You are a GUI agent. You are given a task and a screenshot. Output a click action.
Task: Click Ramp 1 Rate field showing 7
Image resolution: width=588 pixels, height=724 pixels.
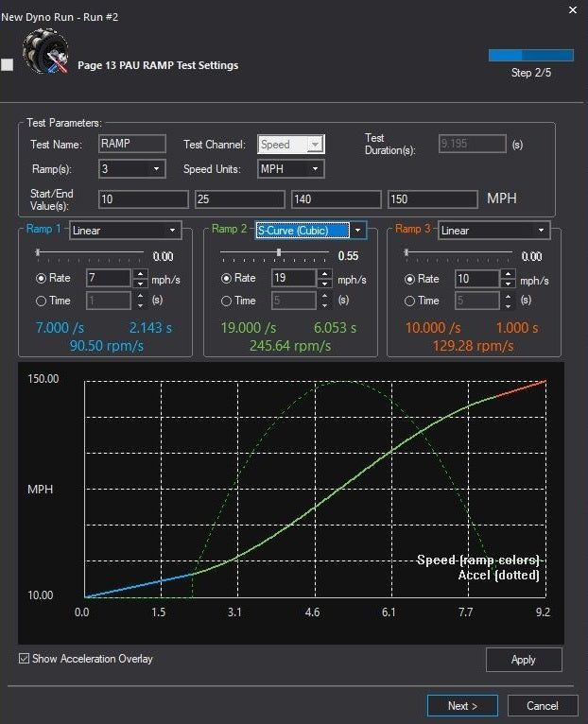[x=109, y=278]
